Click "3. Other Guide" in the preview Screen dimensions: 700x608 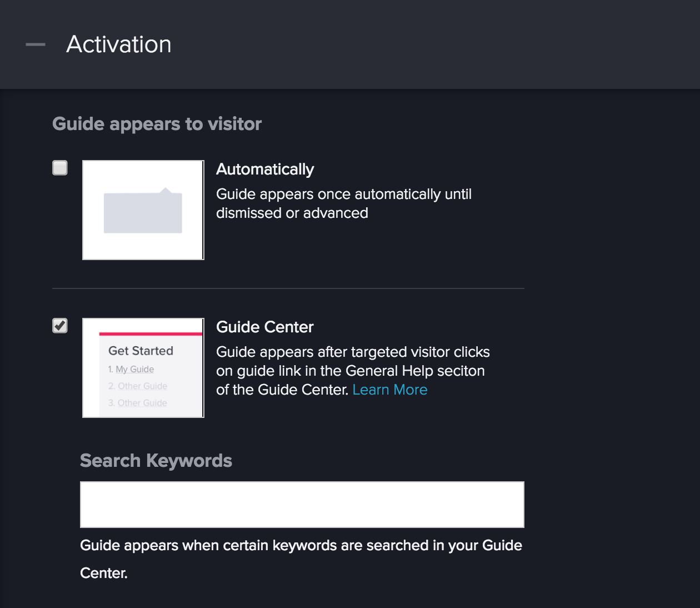(138, 402)
